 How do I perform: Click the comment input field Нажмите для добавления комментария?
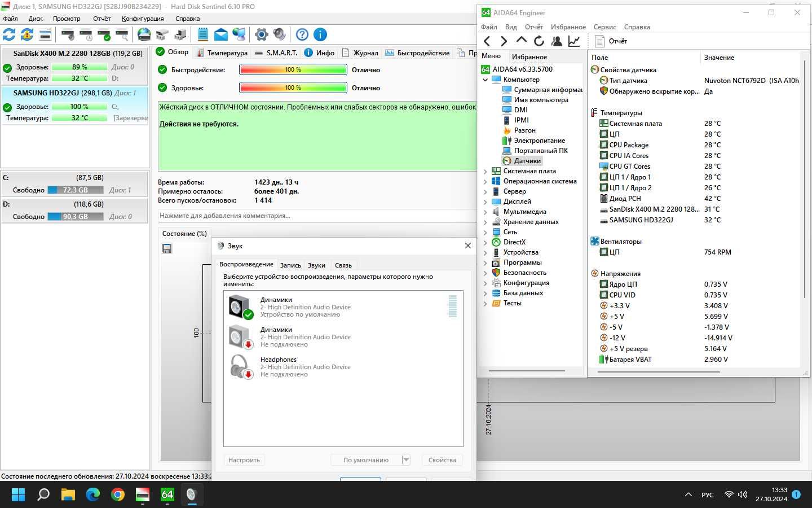tap(317, 216)
